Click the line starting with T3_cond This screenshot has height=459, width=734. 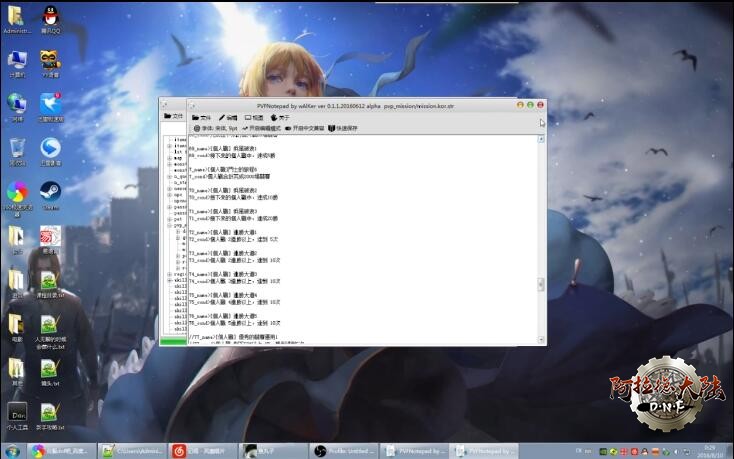click(x=234, y=260)
